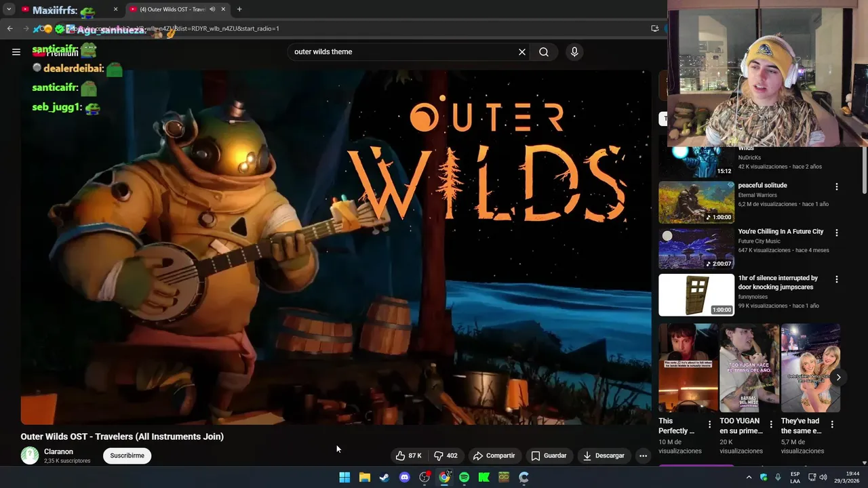This screenshot has width=868, height=488.
Task: Open the green K Kick app icon
Action: (484, 477)
